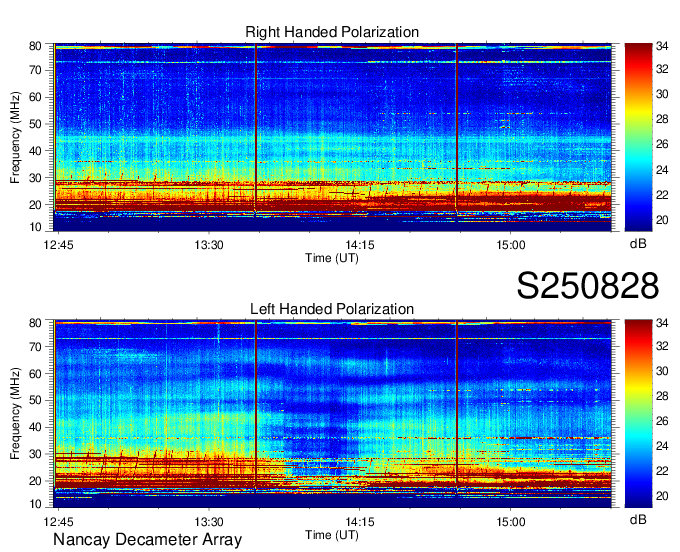680x552 pixels.
Task: Click the 50 frequency tick on top plot
Action: click(35, 124)
